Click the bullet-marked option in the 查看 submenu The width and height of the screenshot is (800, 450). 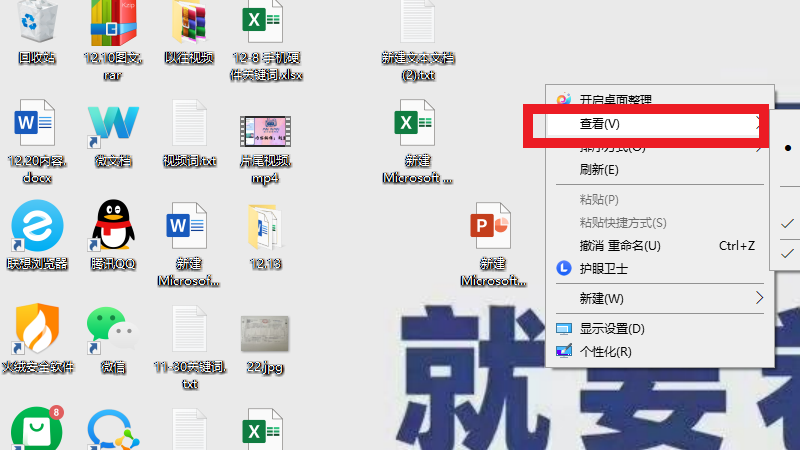pyautogui.click(x=788, y=148)
